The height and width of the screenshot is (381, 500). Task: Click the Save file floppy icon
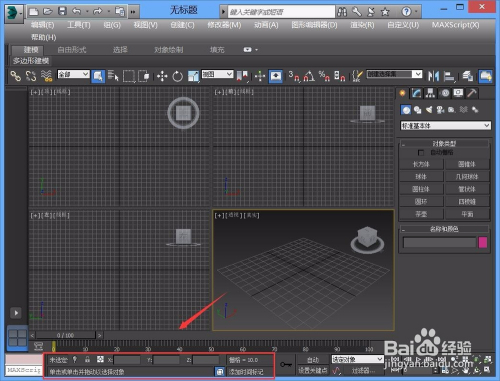click(x=62, y=11)
